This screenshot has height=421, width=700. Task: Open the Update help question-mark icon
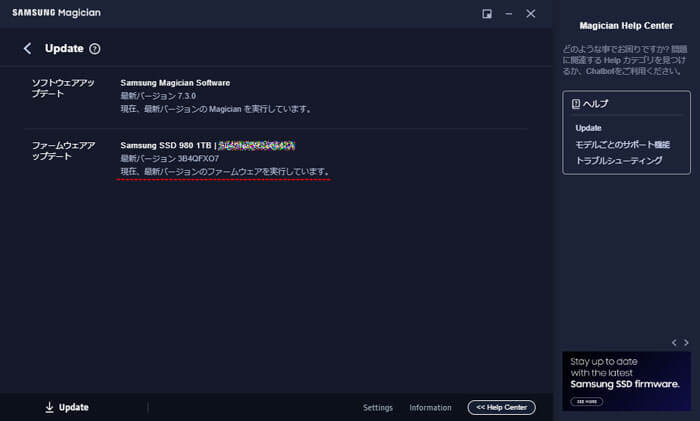[x=95, y=49]
